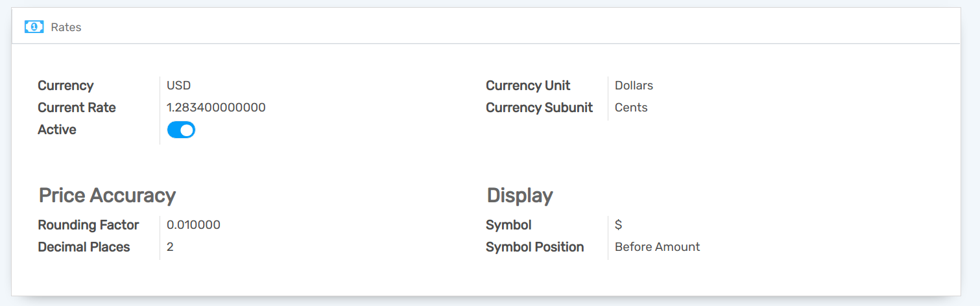Image resolution: width=980 pixels, height=306 pixels.
Task: Select the Current Rate value 1.283400000000
Action: point(216,108)
